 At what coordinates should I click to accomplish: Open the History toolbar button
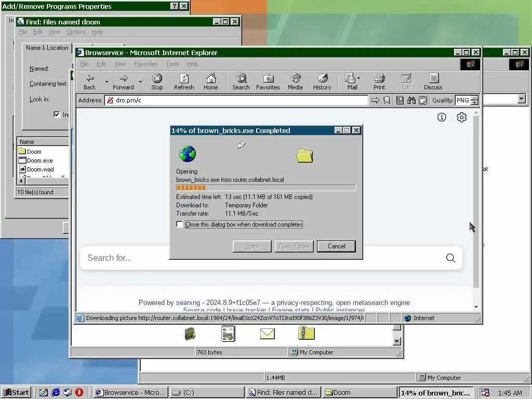tap(322, 82)
